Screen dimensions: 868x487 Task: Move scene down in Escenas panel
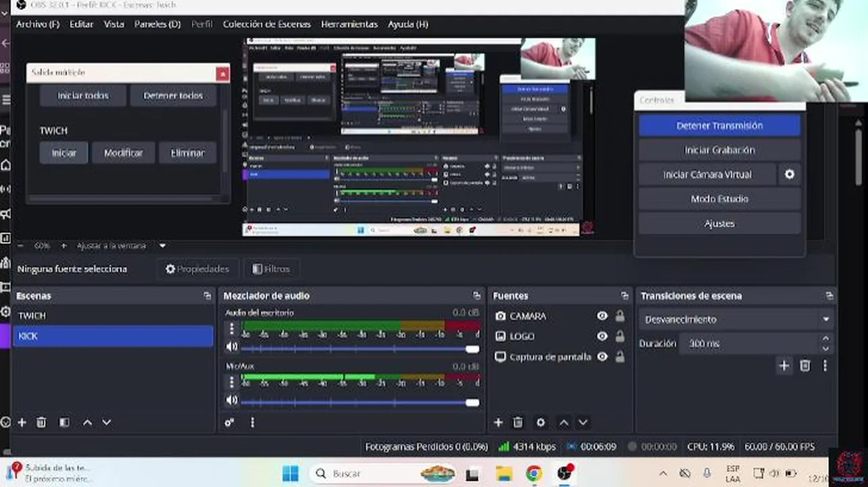click(x=106, y=422)
